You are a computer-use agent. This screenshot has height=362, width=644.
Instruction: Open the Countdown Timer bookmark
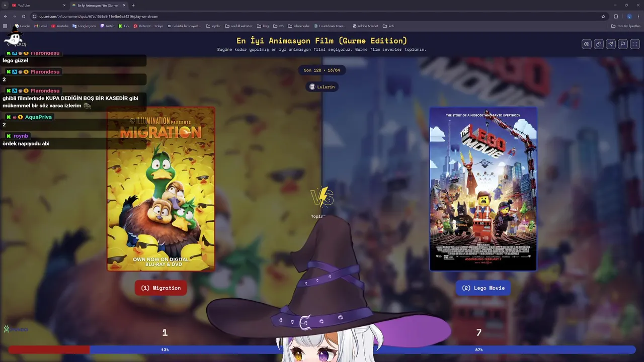pyautogui.click(x=330, y=26)
